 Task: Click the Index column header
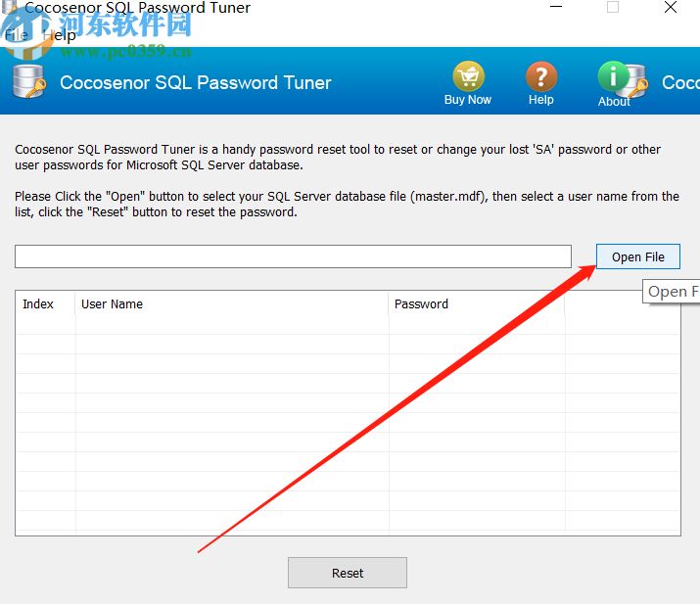point(45,304)
